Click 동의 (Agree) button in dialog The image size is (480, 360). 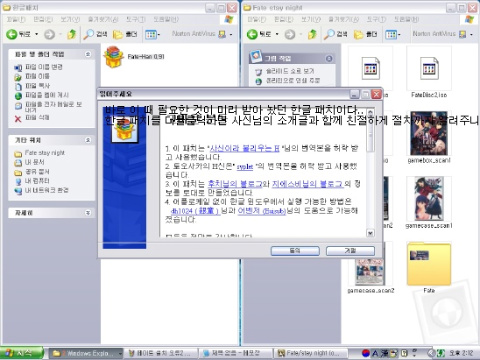pyautogui.click(x=295, y=251)
